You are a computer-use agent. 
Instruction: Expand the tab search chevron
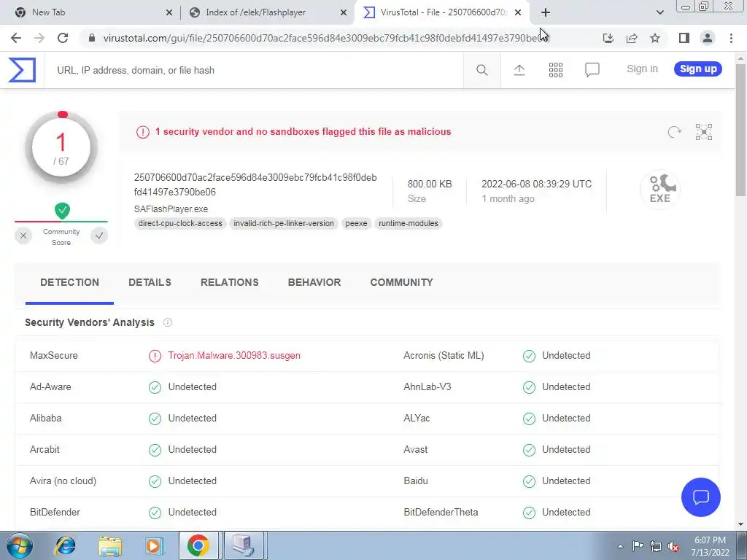pyautogui.click(x=659, y=12)
